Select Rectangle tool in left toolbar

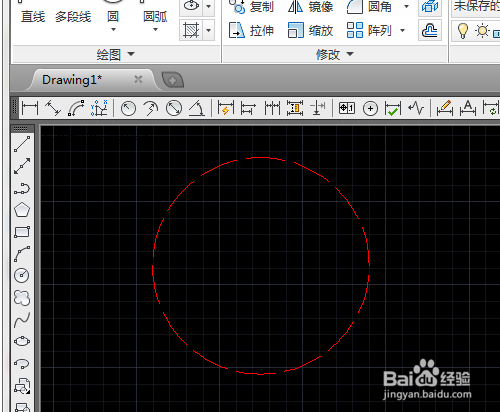pos(22,232)
